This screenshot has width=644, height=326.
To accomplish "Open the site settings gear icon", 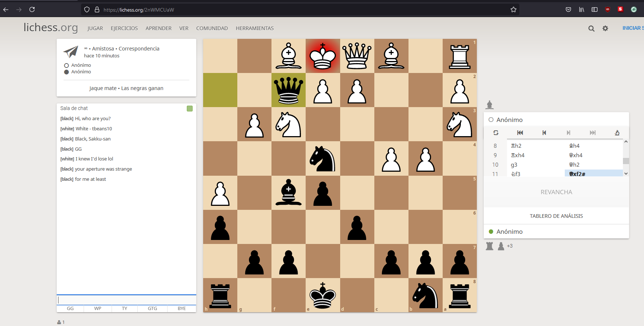I will pos(605,28).
